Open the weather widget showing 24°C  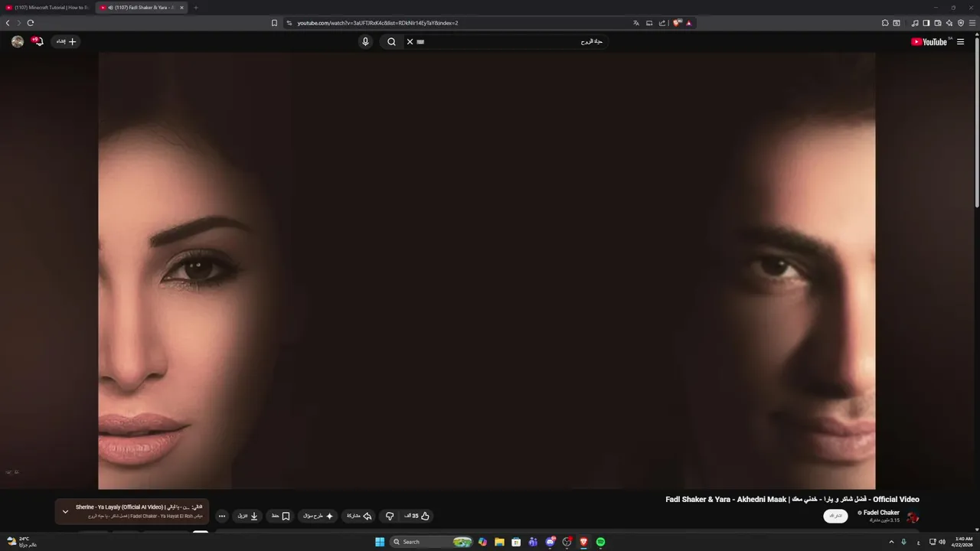pyautogui.click(x=21, y=542)
